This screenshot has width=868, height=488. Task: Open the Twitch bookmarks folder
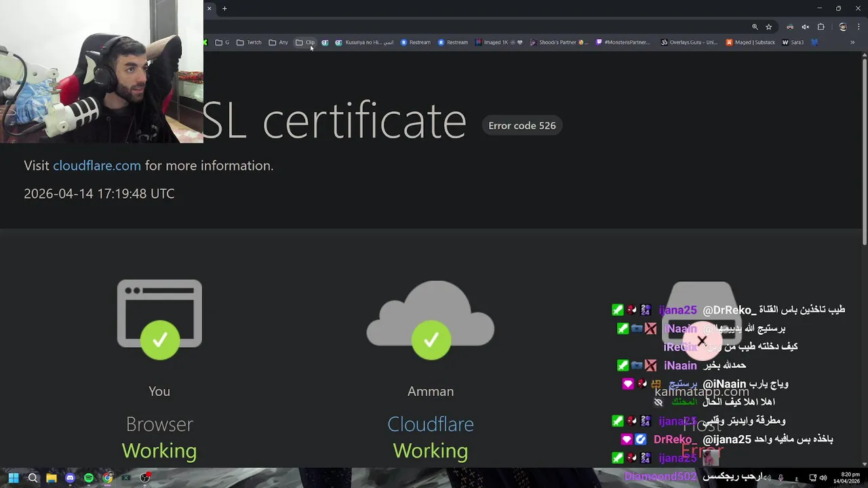click(x=249, y=42)
